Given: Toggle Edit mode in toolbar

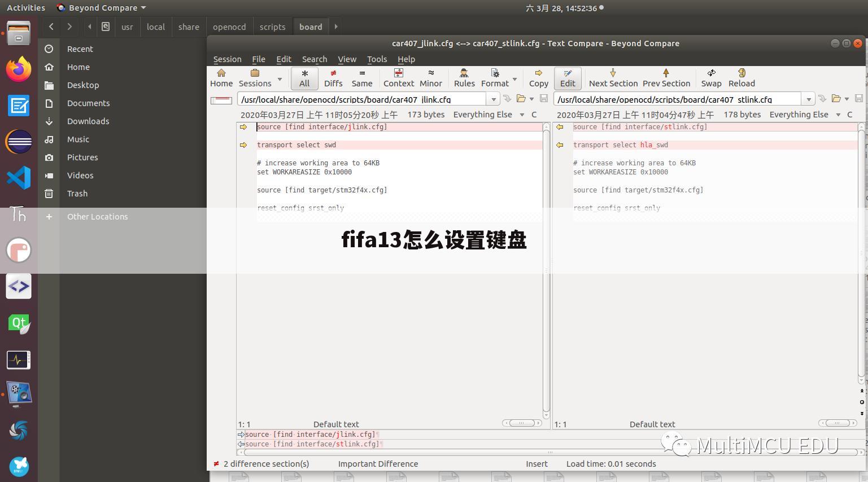Looking at the screenshot, I should tap(568, 78).
